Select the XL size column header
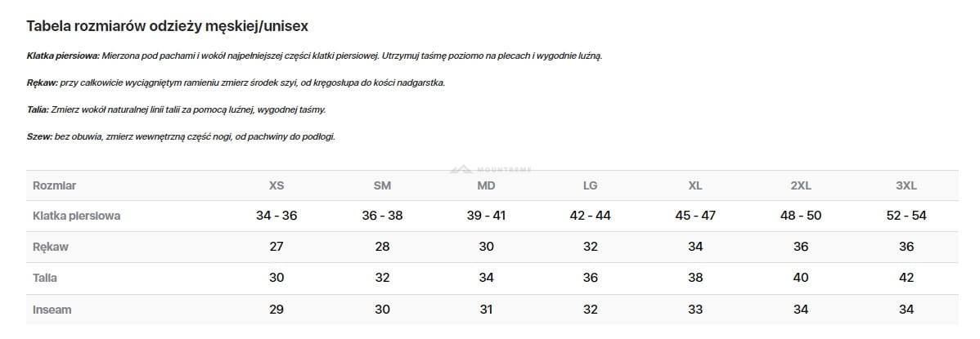Image resolution: width=980 pixels, height=339 pixels. pos(695,185)
